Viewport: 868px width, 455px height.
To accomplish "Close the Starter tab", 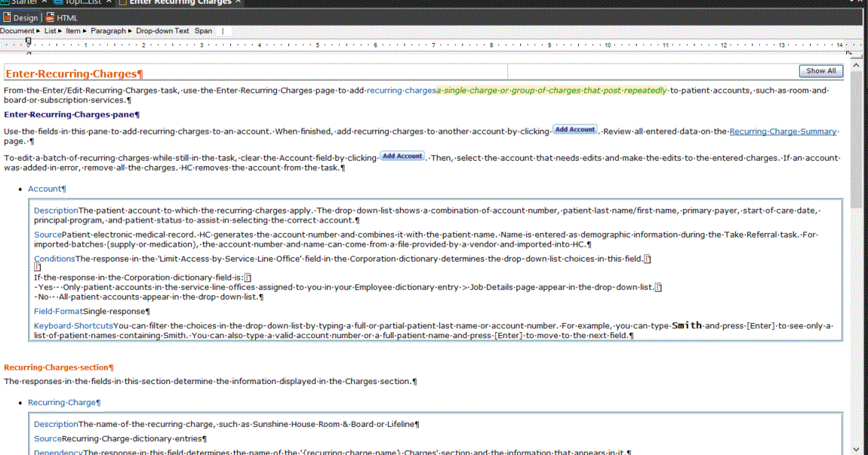I will pos(45,2).
